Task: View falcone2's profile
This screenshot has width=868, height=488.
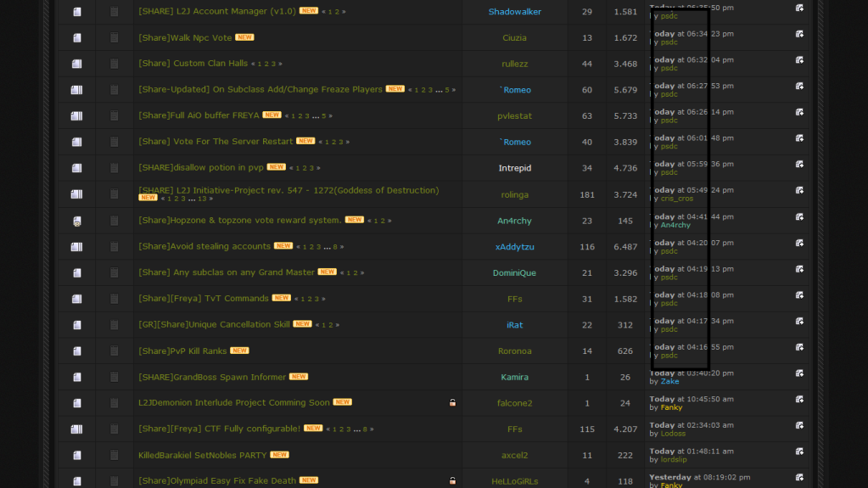Action: 514,402
